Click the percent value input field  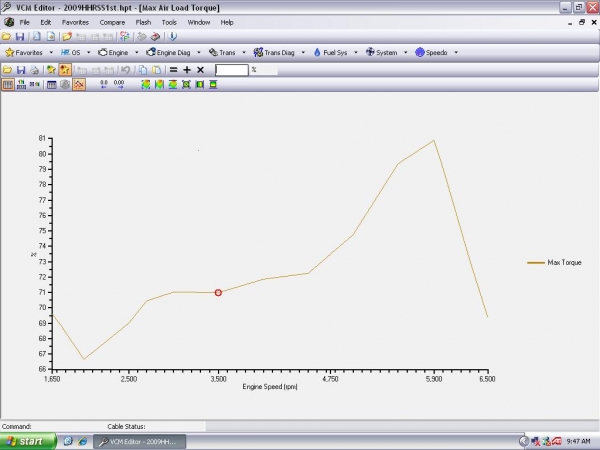tap(231, 70)
